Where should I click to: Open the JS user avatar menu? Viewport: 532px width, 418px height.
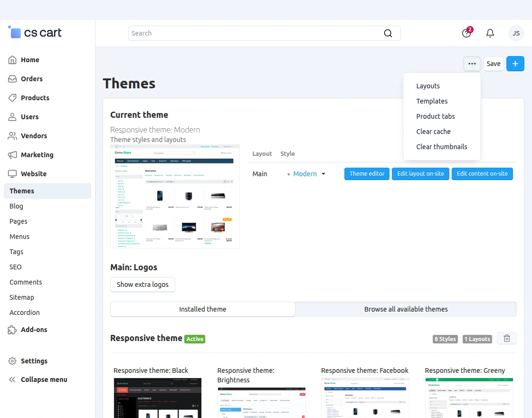[x=516, y=33]
